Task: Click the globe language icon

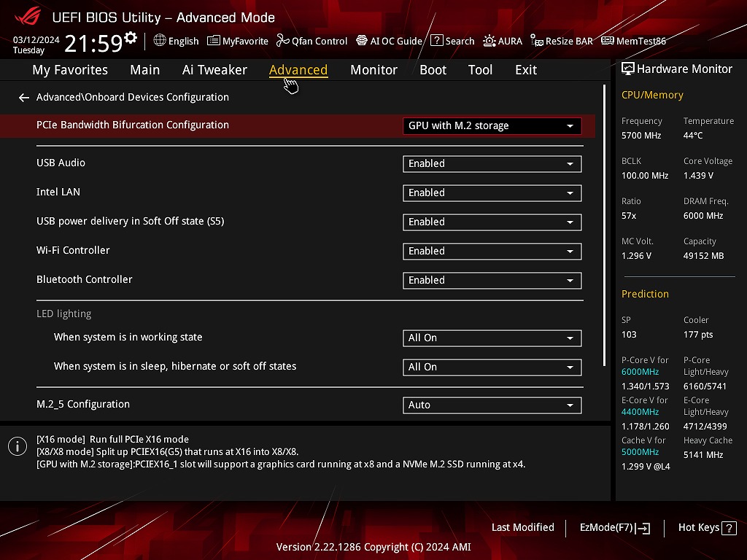Action: pyautogui.click(x=160, y=41)
